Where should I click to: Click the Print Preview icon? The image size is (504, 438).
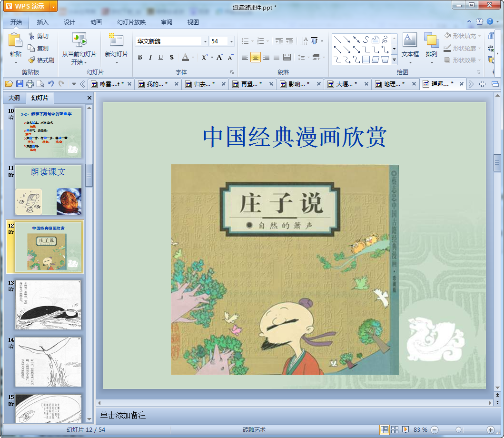(x=40, y=84)
